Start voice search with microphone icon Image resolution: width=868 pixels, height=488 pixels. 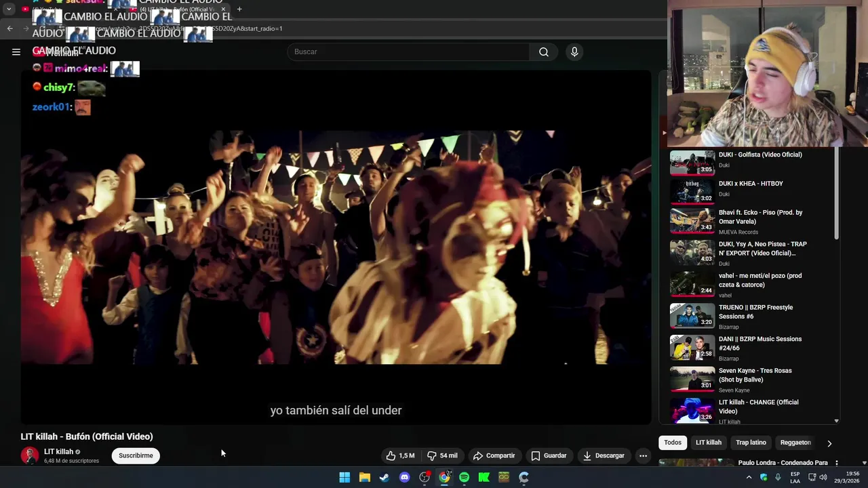(574, 52)
